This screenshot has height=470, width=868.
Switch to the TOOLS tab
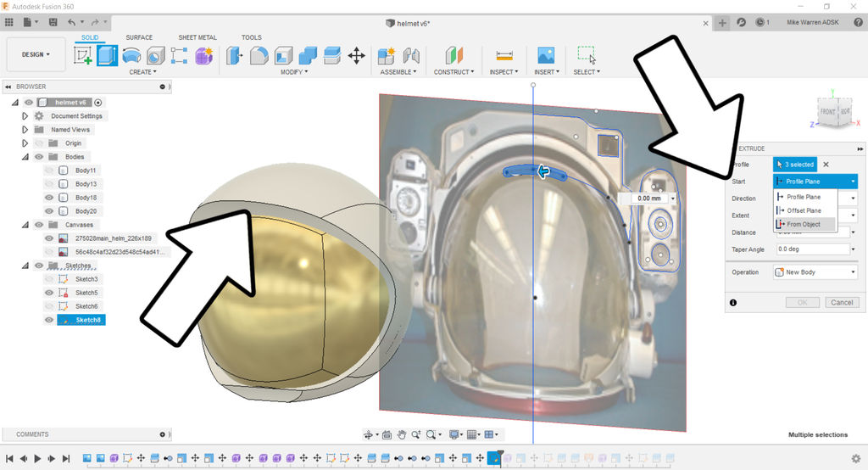[x=251, y=37]
